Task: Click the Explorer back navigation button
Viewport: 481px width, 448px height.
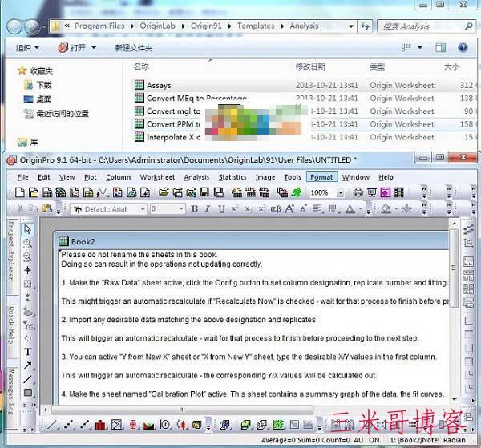Action: [14, 27]
